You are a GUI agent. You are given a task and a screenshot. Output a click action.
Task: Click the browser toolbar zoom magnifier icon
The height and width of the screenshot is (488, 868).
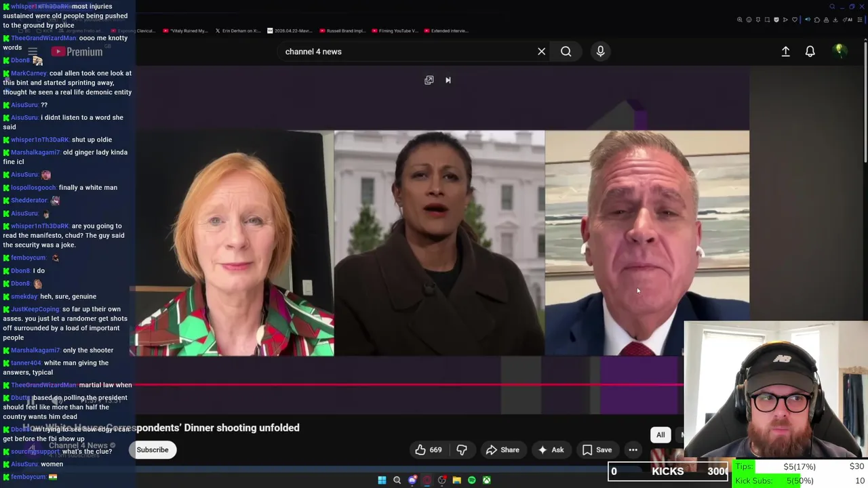tap(740, 20)
